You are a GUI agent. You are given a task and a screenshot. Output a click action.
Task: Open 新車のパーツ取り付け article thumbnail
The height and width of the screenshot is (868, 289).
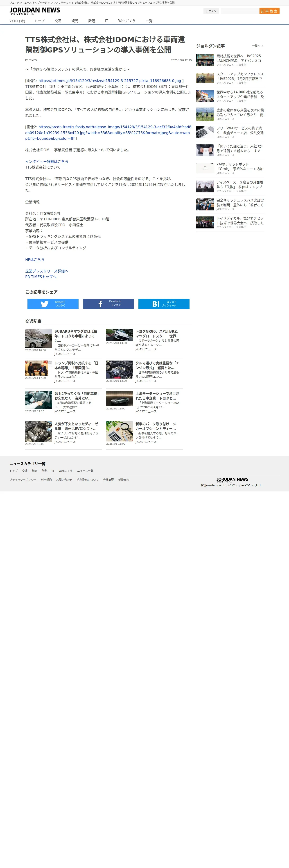point(120,431)
